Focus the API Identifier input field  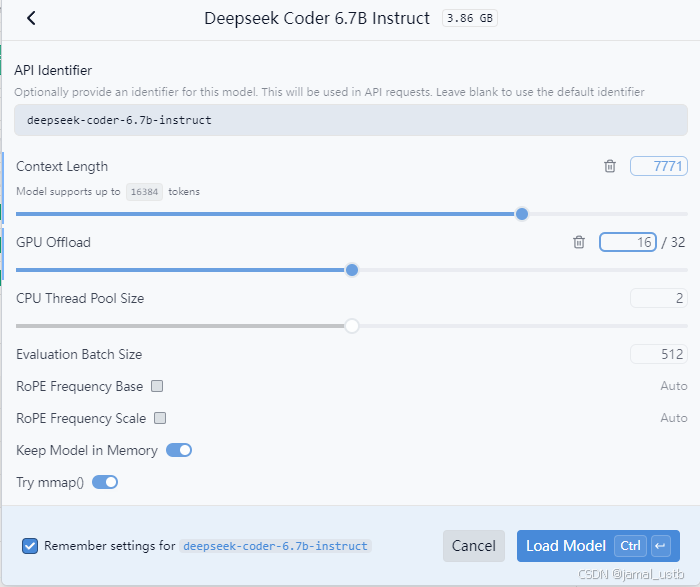(350, 120)
